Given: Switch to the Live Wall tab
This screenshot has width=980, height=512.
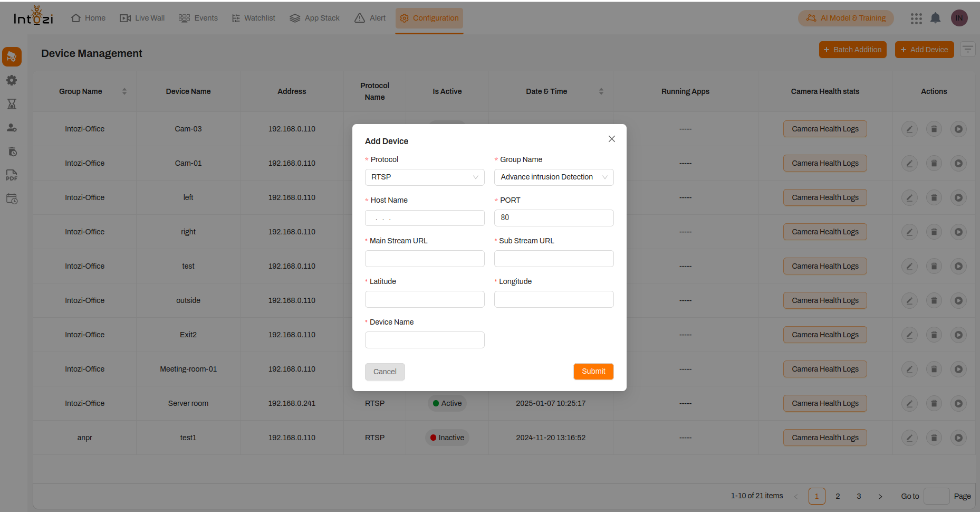Looking at the screenshot, I should [142, 18].
